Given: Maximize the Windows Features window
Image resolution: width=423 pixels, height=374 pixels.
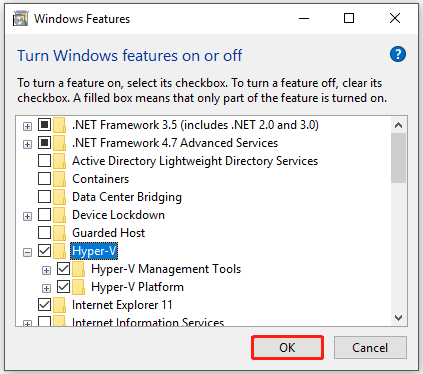Looking at the screenshot, I should pyautogui.click(x=349, y=18).
